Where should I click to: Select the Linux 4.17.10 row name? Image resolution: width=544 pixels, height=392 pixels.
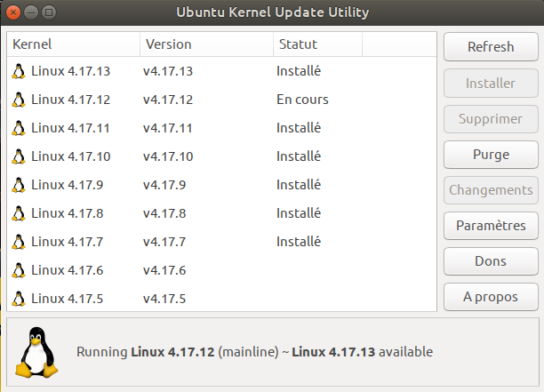[x=71, y=156]
